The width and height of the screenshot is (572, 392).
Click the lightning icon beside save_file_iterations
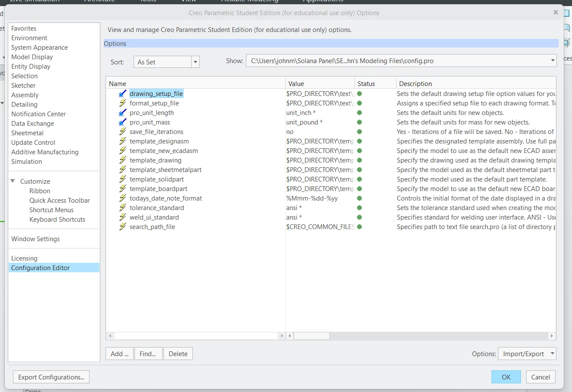coord(123,132)
